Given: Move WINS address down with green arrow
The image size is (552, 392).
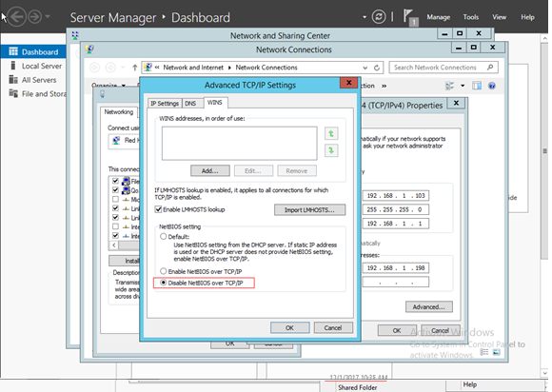Looking at the screenshot, I should (x=331, y=150).
